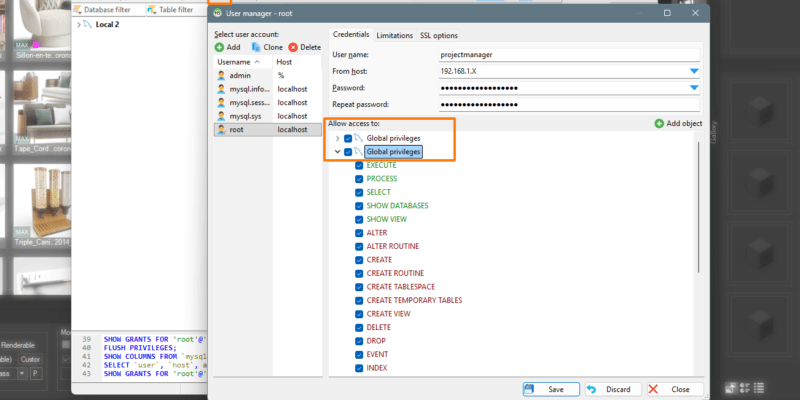This screenshot has height=400, width=800.
Task: Clone the selected user account
Action: (267, 47)
